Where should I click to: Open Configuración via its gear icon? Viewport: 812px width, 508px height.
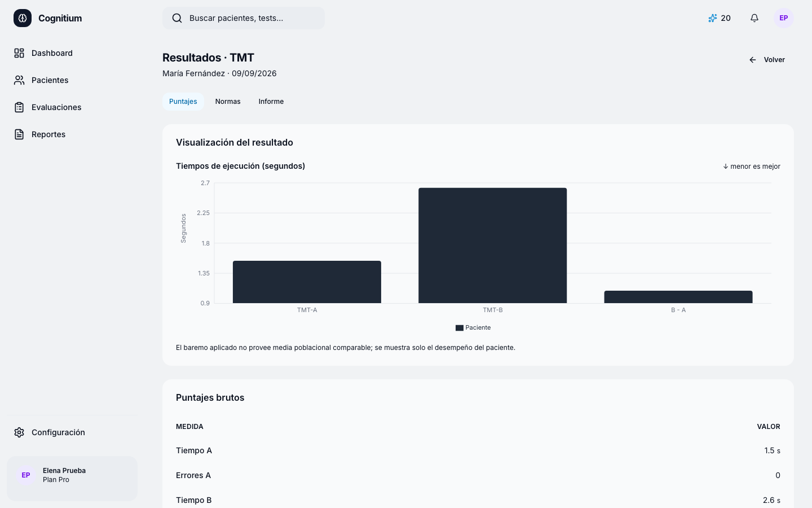(x=19, y=432)
